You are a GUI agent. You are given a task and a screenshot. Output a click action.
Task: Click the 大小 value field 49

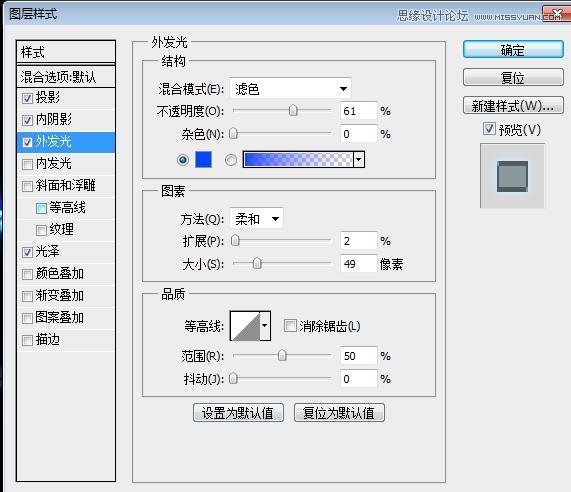358,263
